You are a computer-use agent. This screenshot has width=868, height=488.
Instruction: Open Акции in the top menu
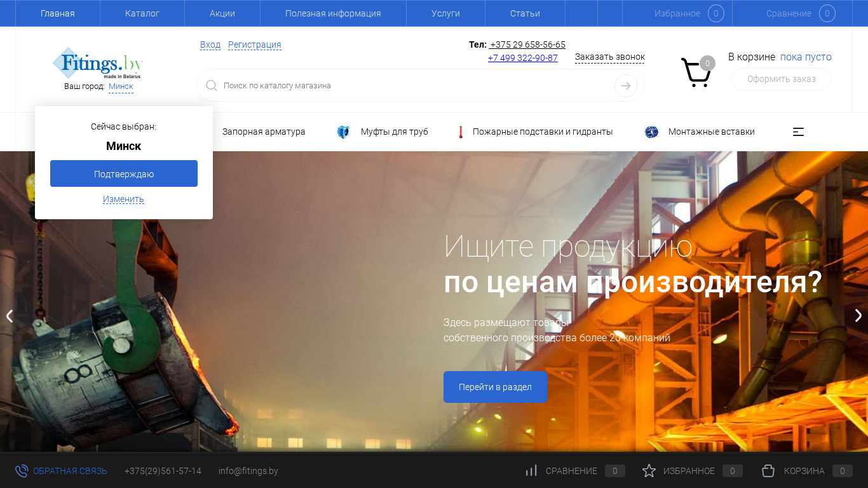pos(222,13)
